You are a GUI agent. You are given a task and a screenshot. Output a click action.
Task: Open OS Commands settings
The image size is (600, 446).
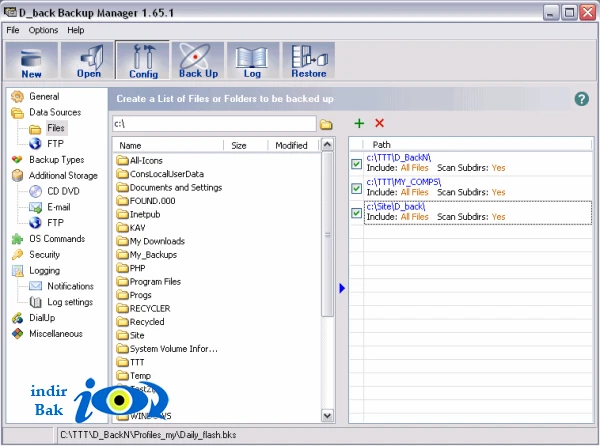coord(57,239)
